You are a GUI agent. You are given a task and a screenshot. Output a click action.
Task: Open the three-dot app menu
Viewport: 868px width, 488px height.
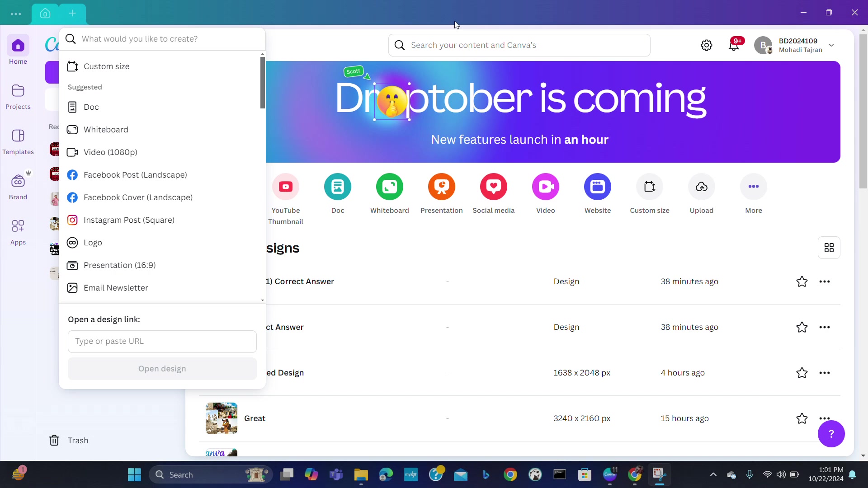(x=16, y=14)
